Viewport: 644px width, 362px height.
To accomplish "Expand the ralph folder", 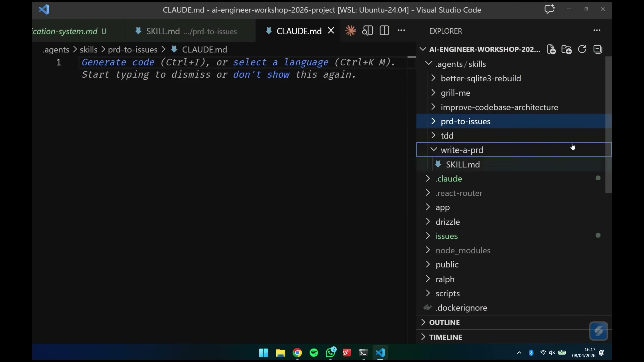I will [513, 279].
